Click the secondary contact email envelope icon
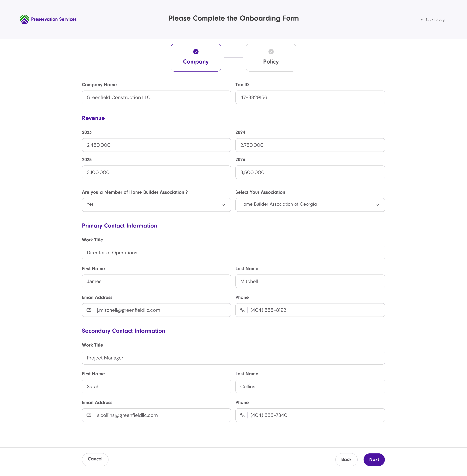467x476 pixels. 89,415
